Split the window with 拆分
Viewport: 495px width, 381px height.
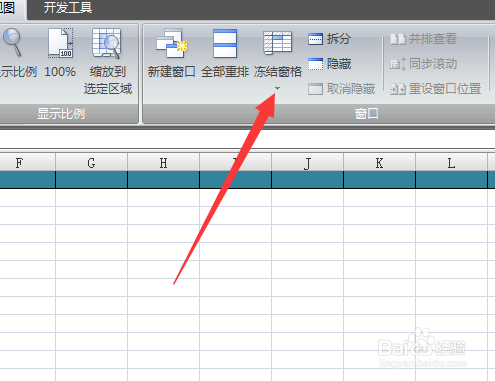pyautogui.click(x=329, y=39)
